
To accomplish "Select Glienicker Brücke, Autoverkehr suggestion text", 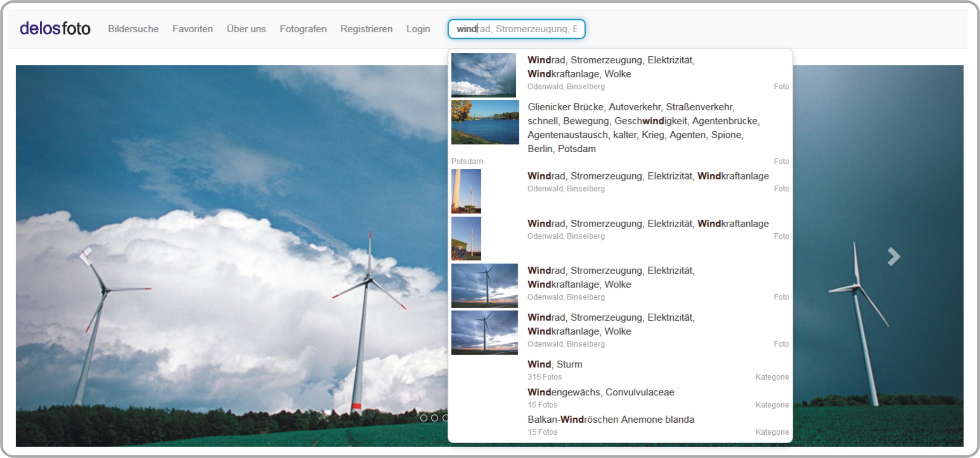I will tap(644, 128).
